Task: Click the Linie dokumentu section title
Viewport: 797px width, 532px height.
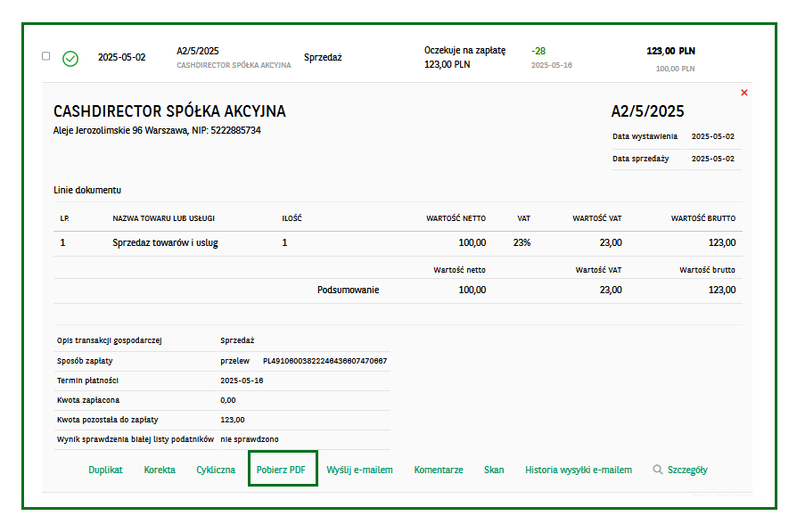Action: 87,190
